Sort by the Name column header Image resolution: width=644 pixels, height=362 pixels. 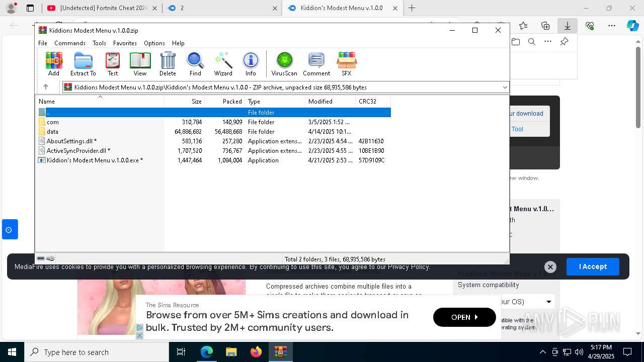coord(100,102)
